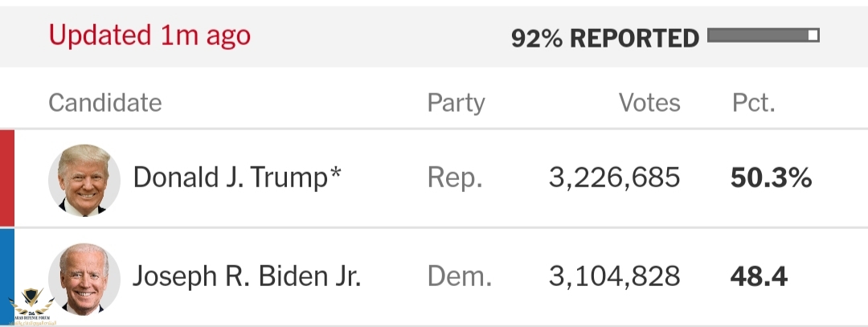Open the Donald J. Trump name link
Viewport: 868px width, 327px height.
(x=237, y=178)
